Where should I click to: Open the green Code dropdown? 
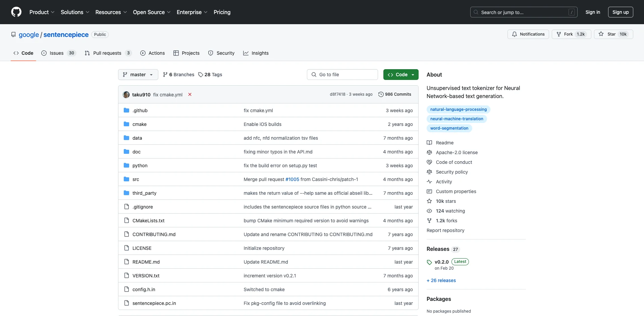tap(401, 75)
